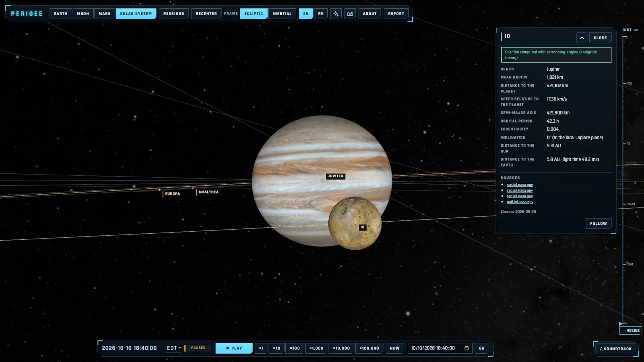The image size is (644, 362).
Task: Open the Mars view tab
Action: [x=105, y=14]
